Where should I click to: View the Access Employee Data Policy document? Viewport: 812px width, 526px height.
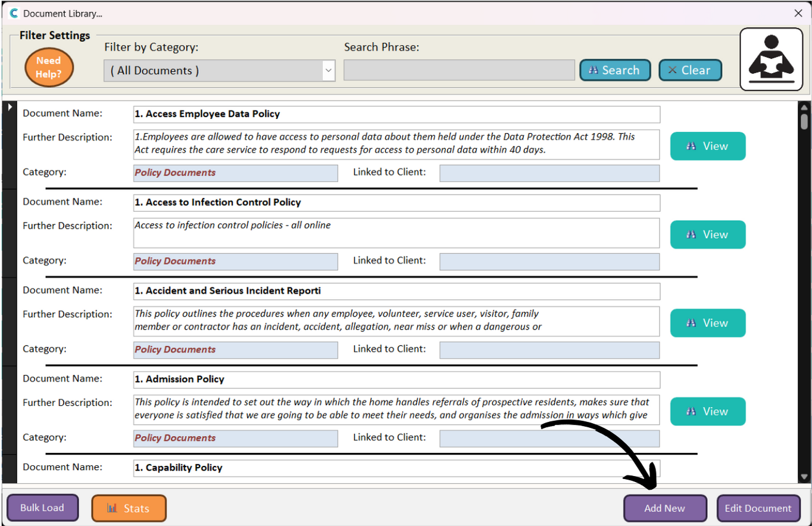pos(708,146)
